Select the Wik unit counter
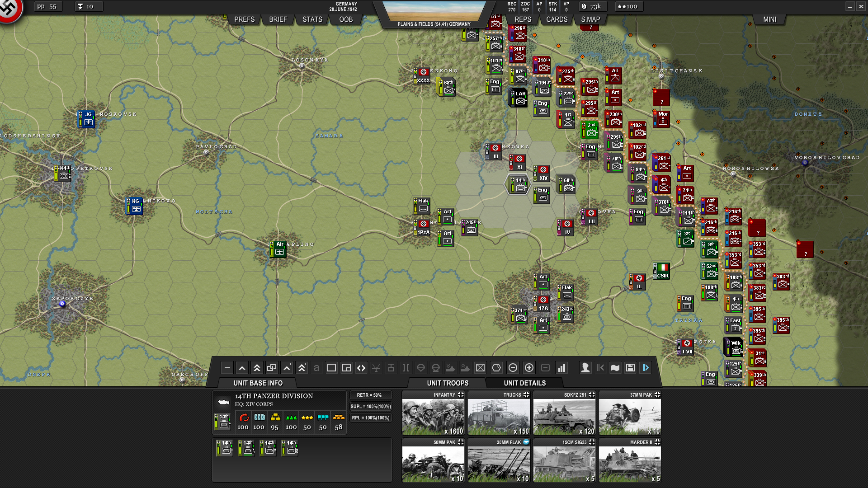Viewport: 868px width, 488px height. (734, 347)
